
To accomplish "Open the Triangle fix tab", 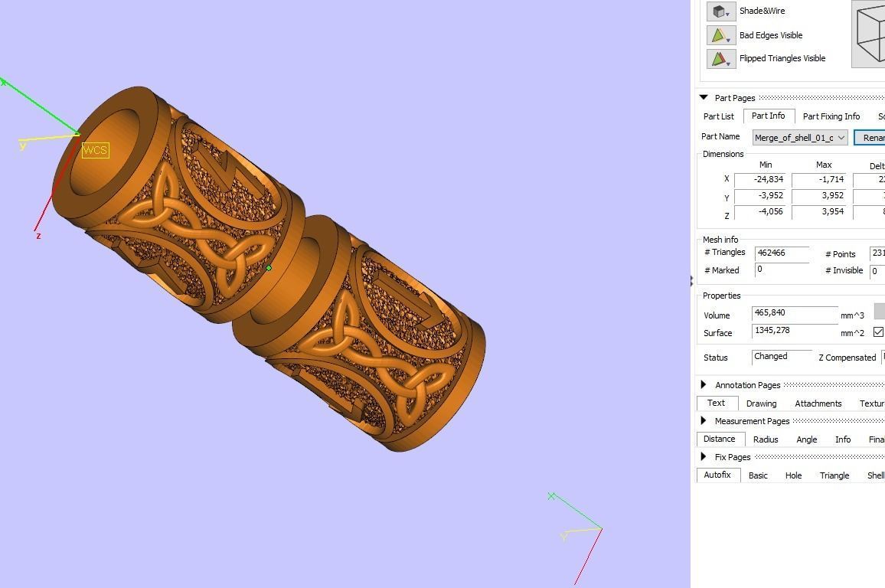I will pyautogui.click(x=834, y=475).
